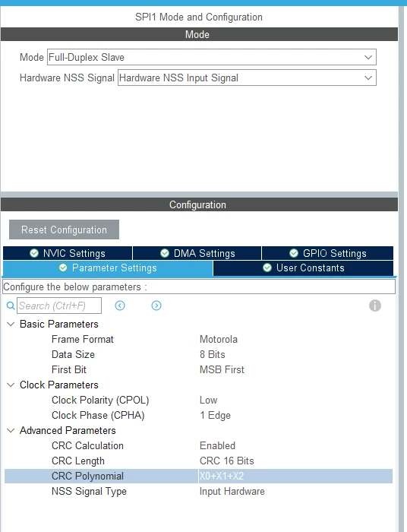407x532 pixels.
Task: Click the Motorola frame format value
Action: [x=219, y=339]
